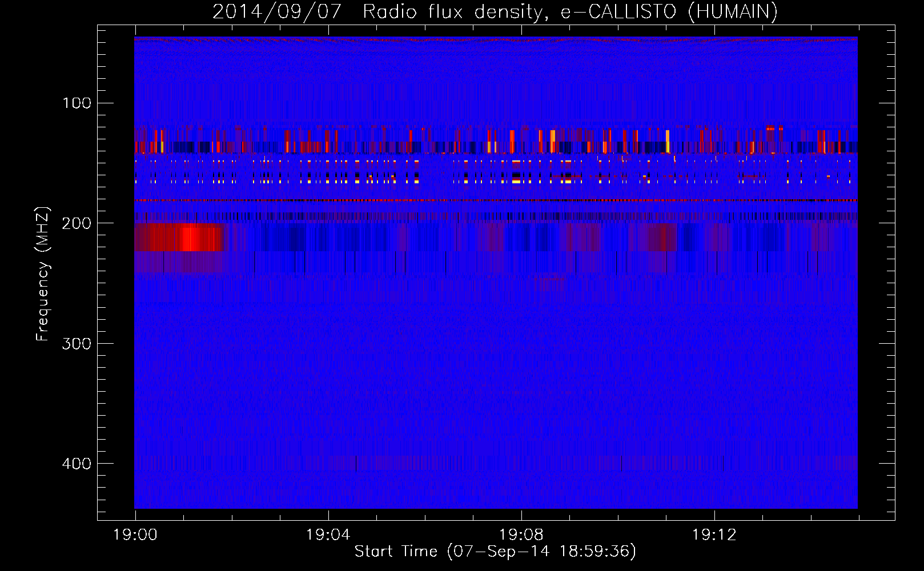Click the 'Start Time (07-Sep-14 18:59:36)' label
This screenshot has height=571, width=924.
point(495,552)
